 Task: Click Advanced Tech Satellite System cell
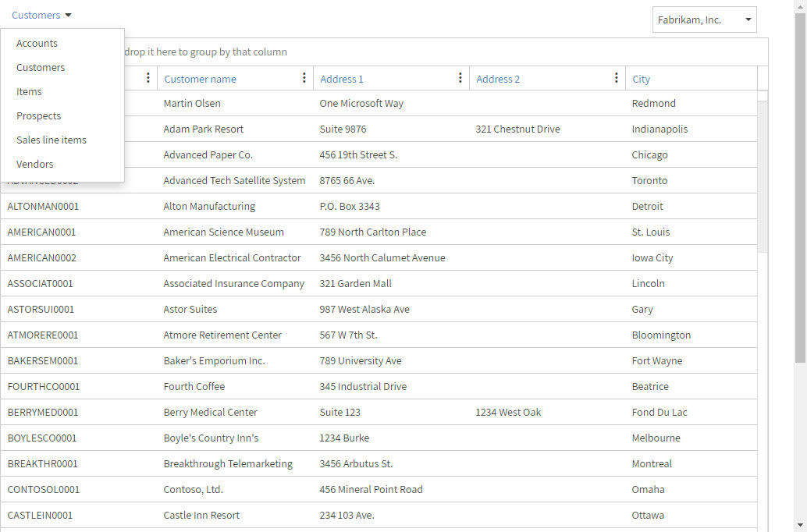[234, 181]
